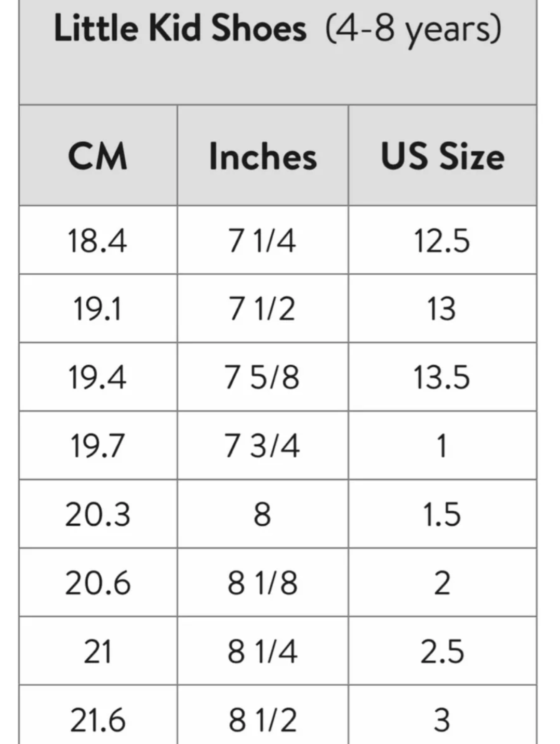The width and height of the screenshot is (560, 744).
Task: Click the 7 5/8 inches cell
Action: (262, 377)
